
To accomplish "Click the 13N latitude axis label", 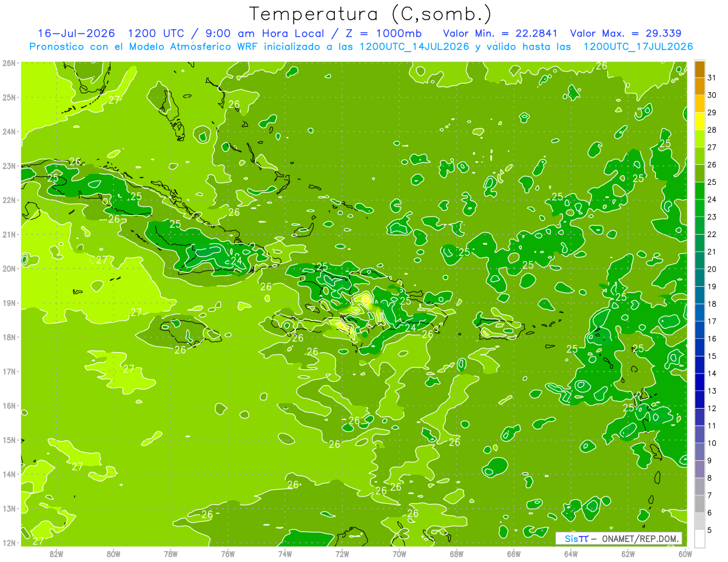I will click(x=9, y=508).
